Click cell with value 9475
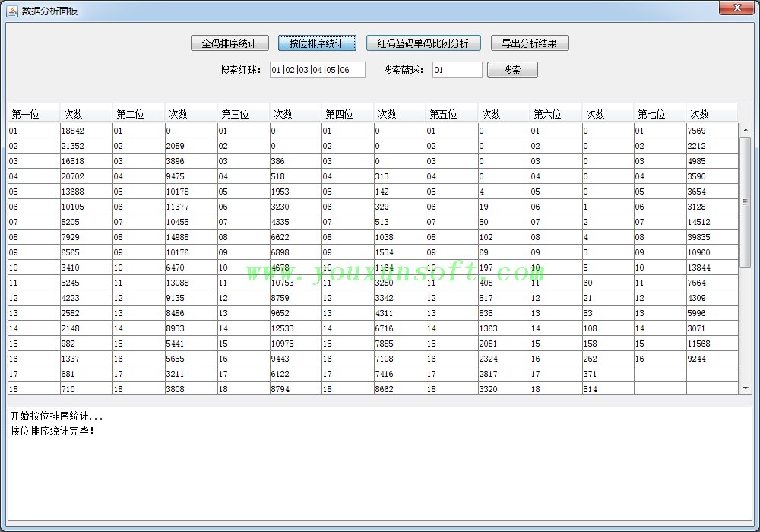Image resolution: width=760 pixels, height=532 pixels. pos(191,176)
